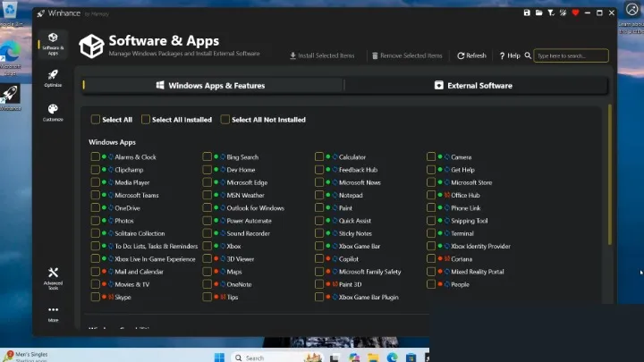The image size is (644, 362).
Task: Click the Power Automate label
Action: point(249,221)
